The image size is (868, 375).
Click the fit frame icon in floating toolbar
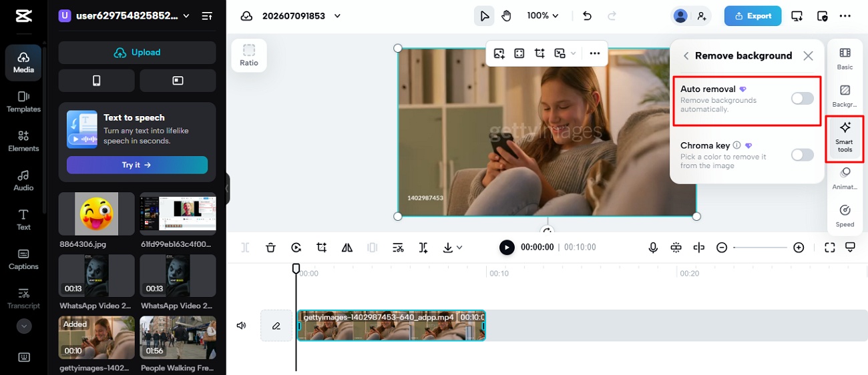coord(519,53)
